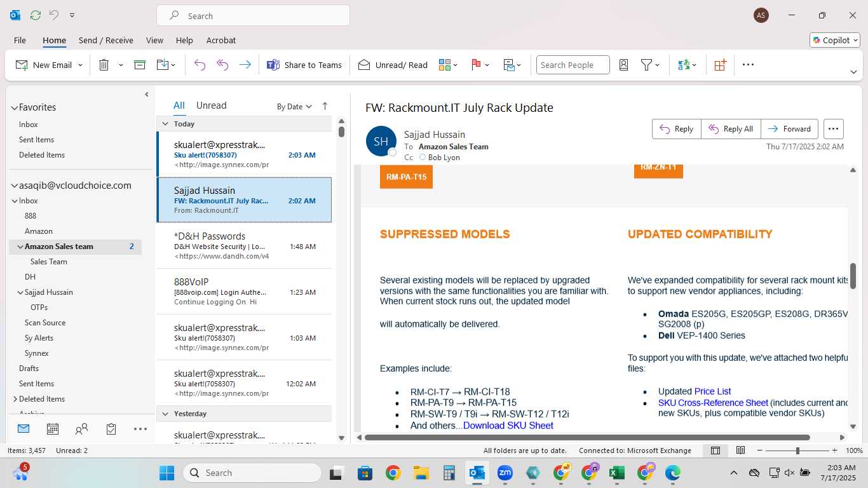The image size is (868, 488).
Task: Click the Send/Receive sync icon in title bar
Action: 35,15
